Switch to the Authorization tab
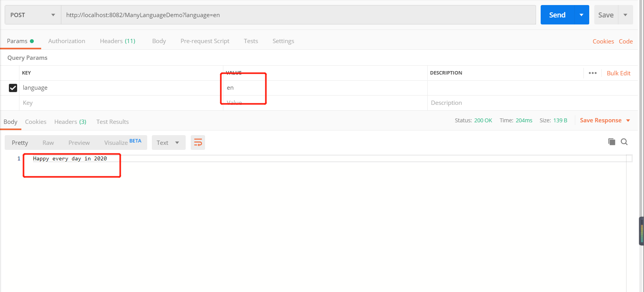Screen dimensions: 644x292 tap(67, 41)
